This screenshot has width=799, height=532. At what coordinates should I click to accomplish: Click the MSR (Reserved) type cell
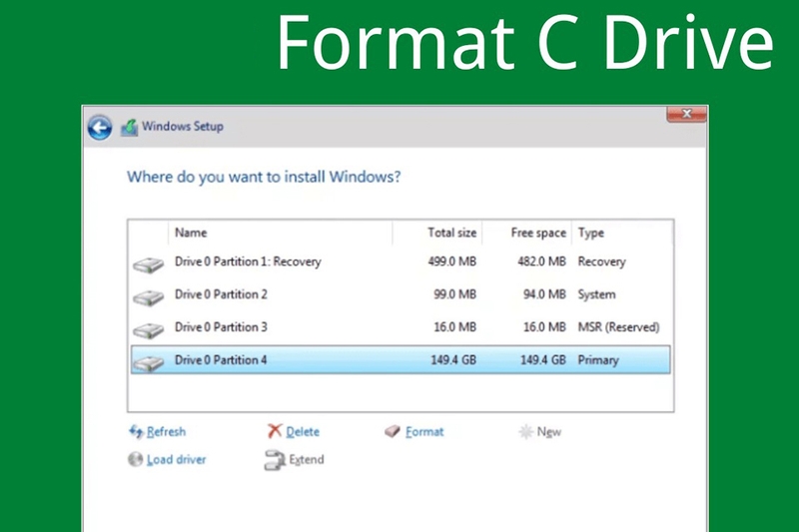point(618,327)
